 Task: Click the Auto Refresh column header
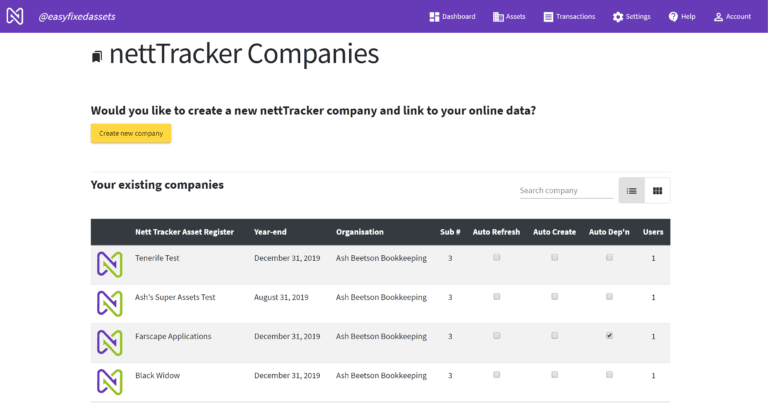point(496,232)
